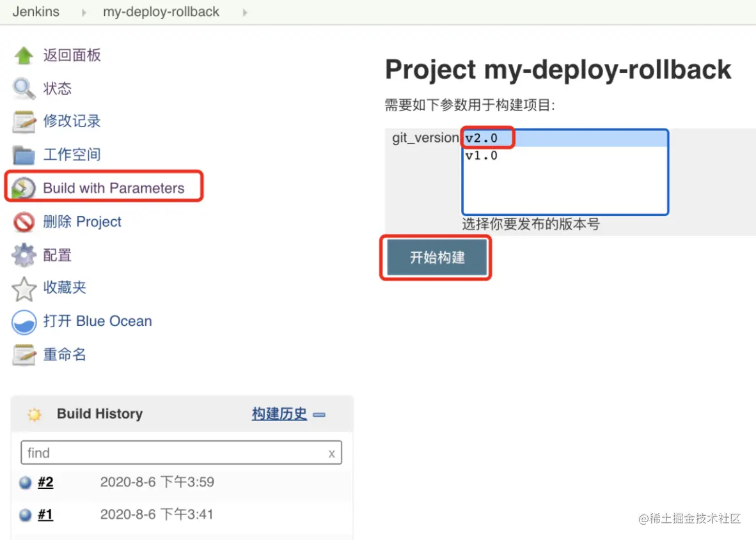Click the red prohibited 删除 Project icon
The image size is (756, 540).
tap(24, 222)
